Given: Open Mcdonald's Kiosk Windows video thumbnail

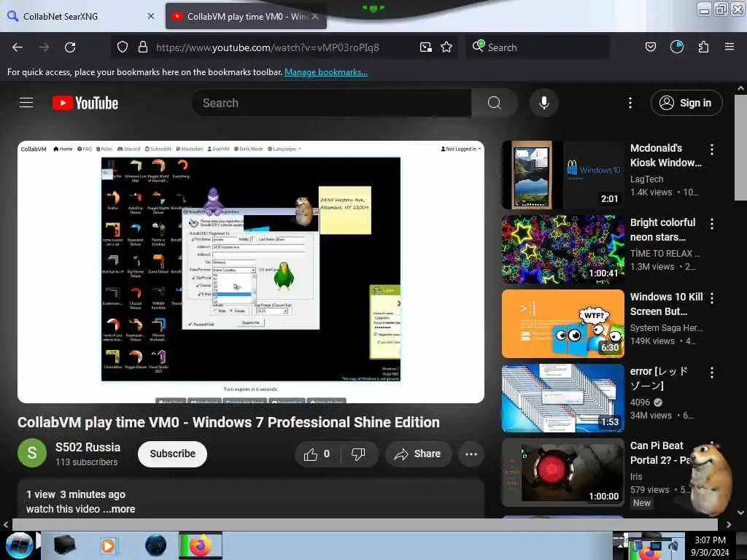Looking at the screenshot, I should (562, 175).
